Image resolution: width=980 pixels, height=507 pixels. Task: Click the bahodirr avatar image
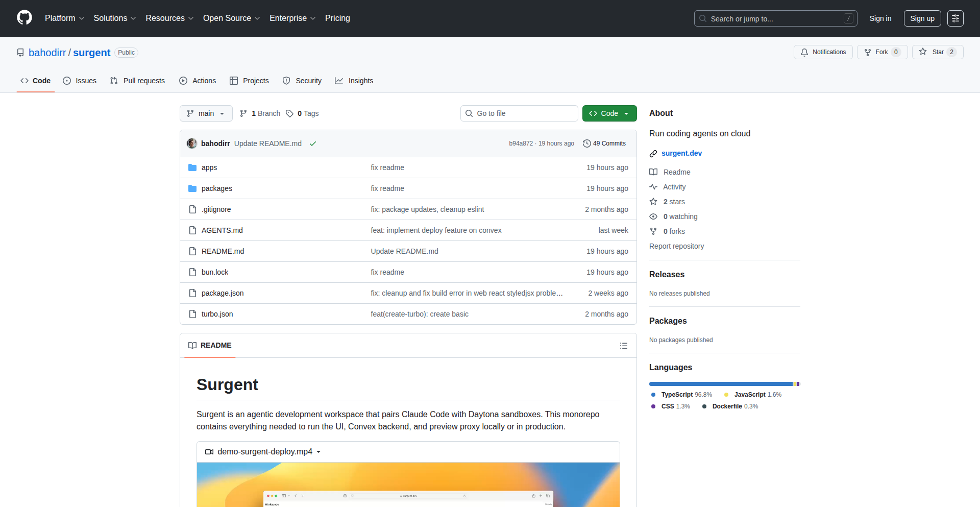tap(192, 143)
